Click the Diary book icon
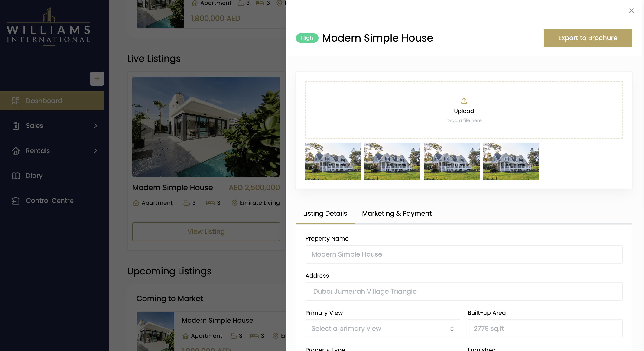This screenshot has height=351, width=644. [16, 176]
